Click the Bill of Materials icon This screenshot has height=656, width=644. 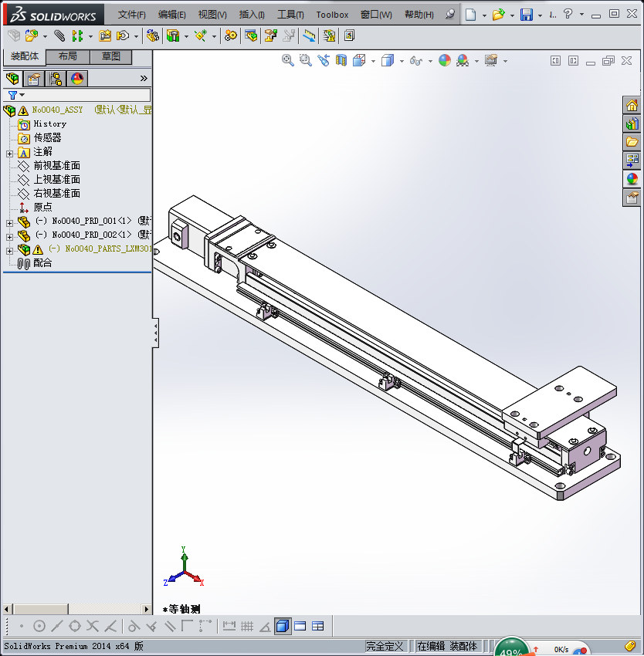251,36
